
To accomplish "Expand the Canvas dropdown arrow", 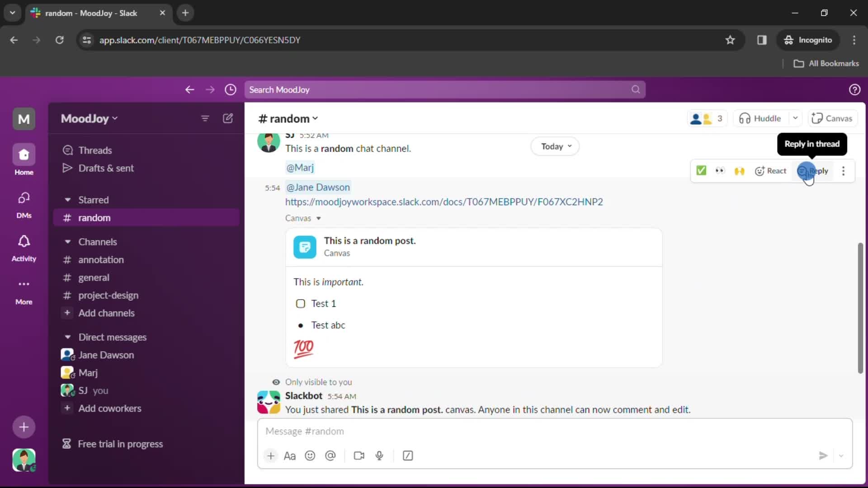I will point(318,218).
